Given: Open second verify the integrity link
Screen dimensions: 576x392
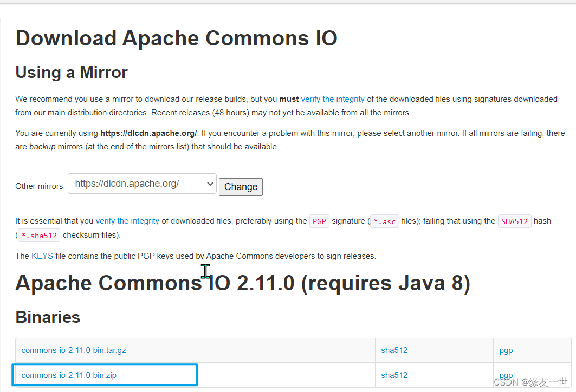Looking at the screenshot, I should (127, 221).
